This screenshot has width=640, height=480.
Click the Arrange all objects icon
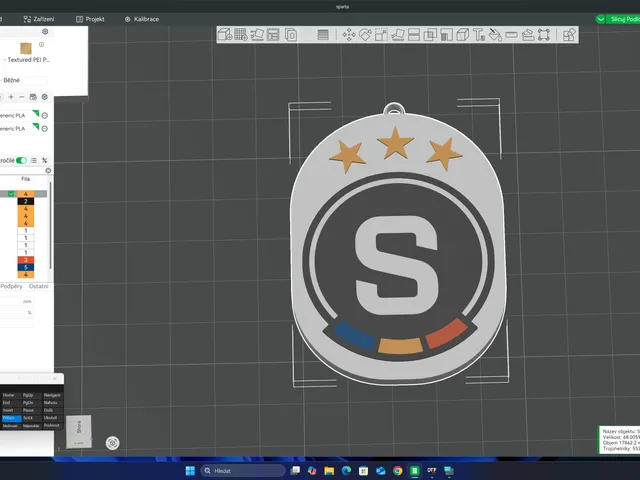coord(273,35)
